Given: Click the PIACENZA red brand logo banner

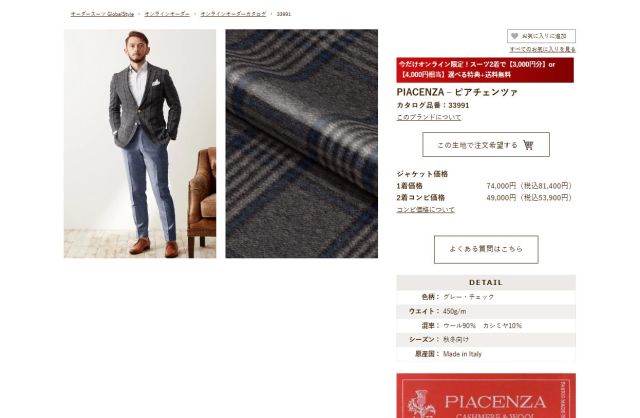Looking at the screenshot, I should pos(486,396).
